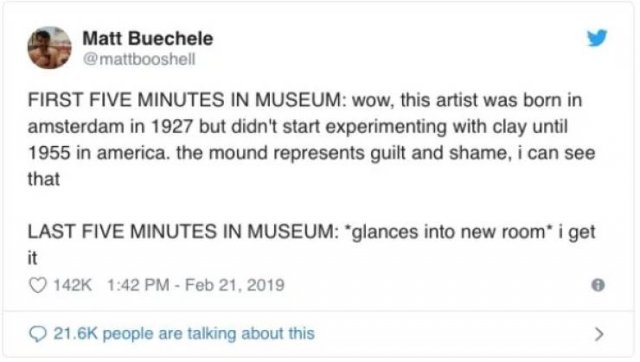Click the Matt Buechele display name
Viewport: 640px width, 362px height.
point(148,38)
